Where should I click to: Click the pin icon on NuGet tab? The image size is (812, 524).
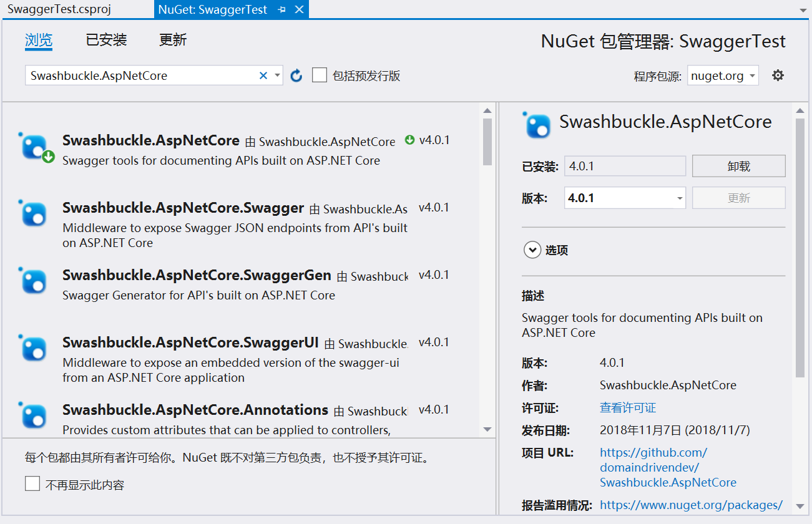point(282,10)
